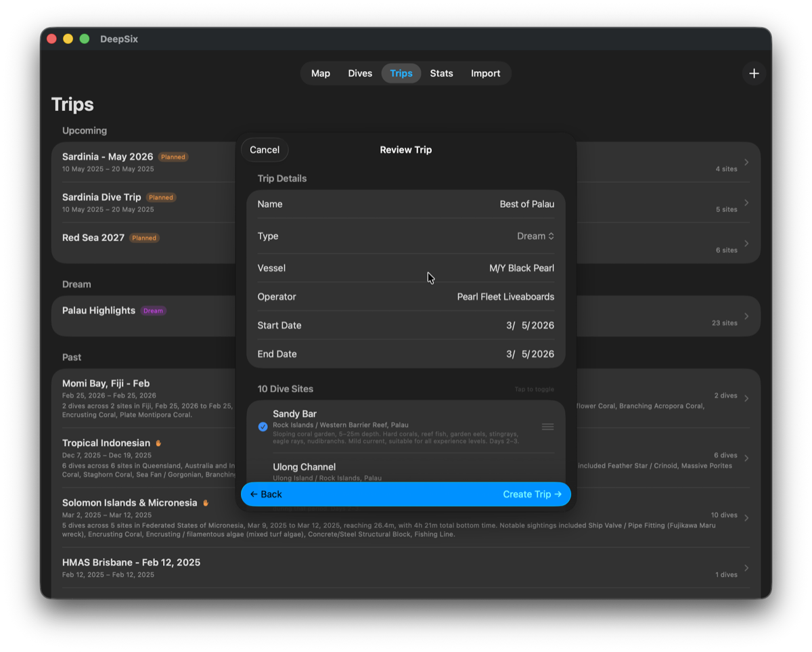
Task: Click the Planned badge on Sardinia - May 2026
Action: coord(173,157)
